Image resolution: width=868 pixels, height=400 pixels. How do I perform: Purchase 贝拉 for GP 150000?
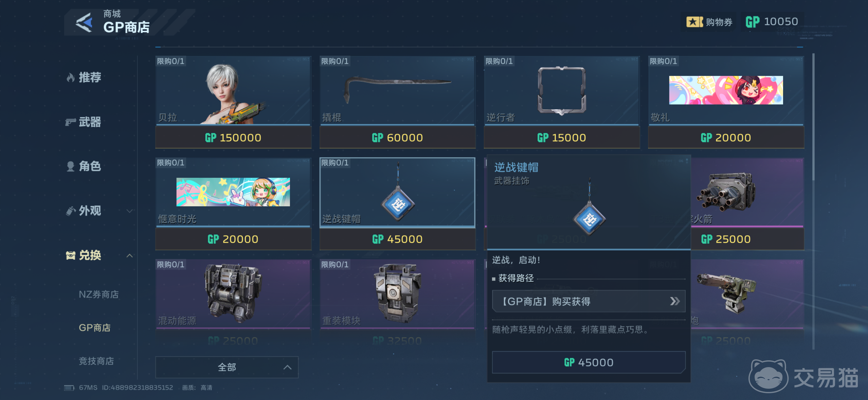233,138
